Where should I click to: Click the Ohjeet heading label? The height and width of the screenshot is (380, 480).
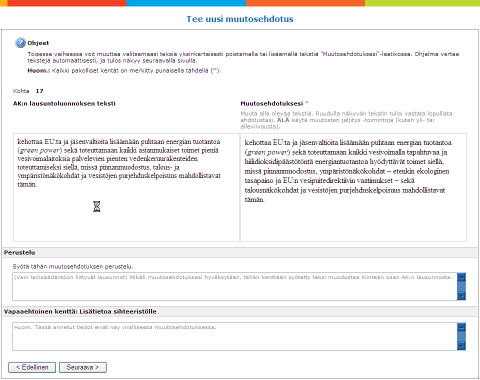click(x=38, y=43)
